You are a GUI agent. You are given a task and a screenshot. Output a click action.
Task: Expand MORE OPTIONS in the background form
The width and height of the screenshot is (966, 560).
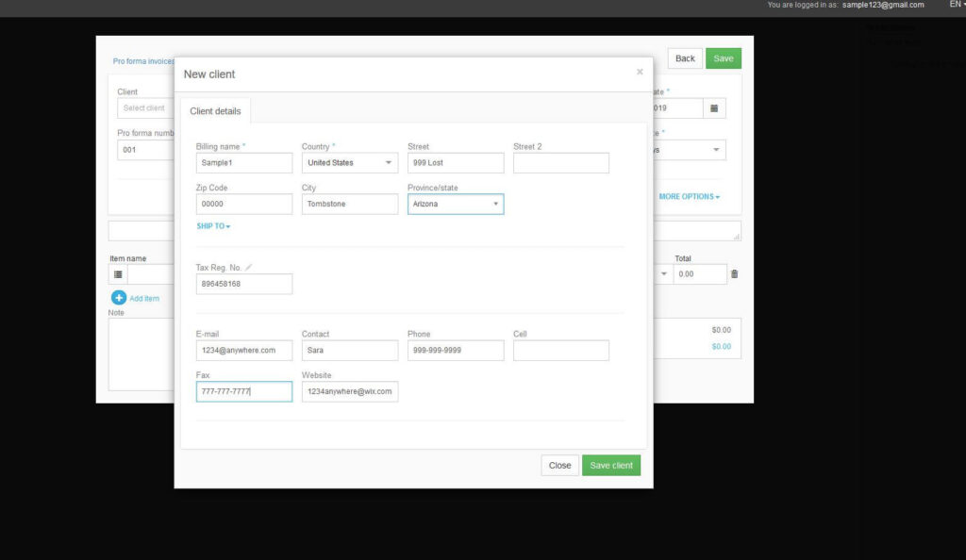tap(689, 197)
